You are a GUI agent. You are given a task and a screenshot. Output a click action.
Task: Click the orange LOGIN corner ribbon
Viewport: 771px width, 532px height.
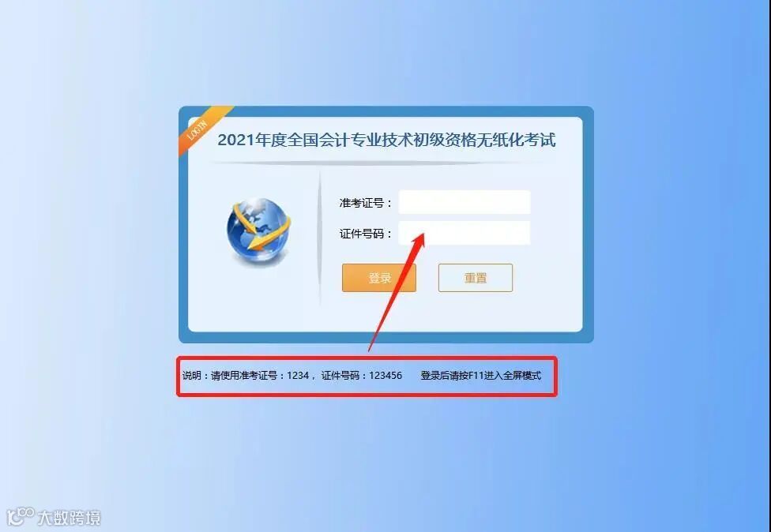coord(201,128)
